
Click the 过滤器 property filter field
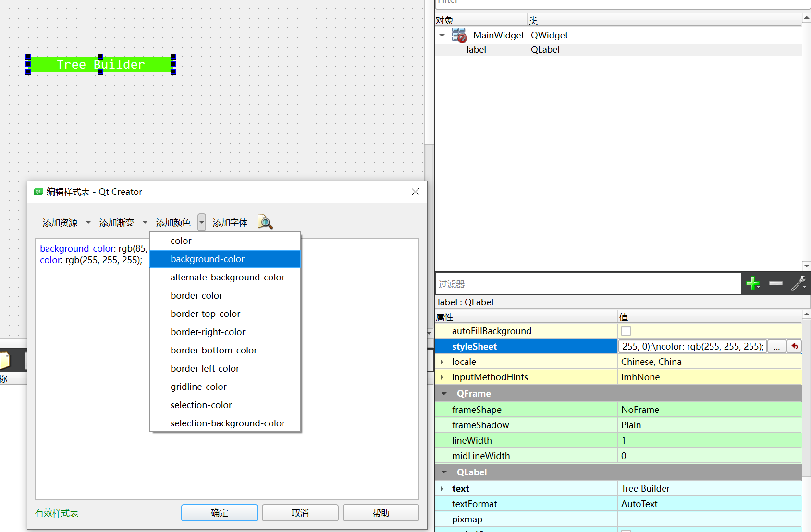tap(589, 284)
